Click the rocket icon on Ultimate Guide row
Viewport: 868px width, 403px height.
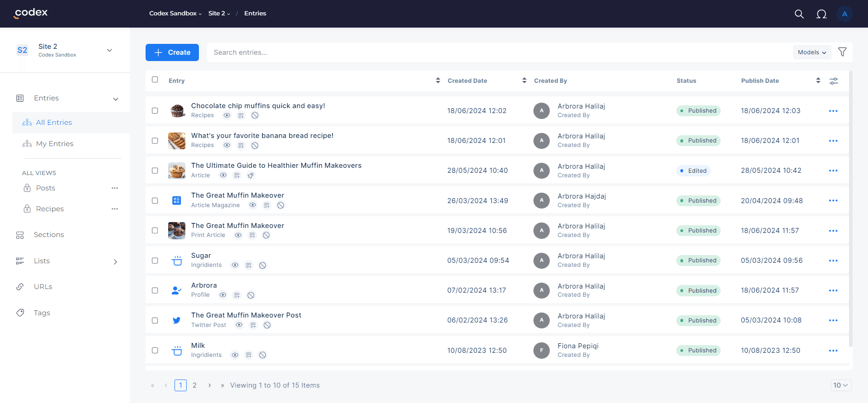[251, 175]
